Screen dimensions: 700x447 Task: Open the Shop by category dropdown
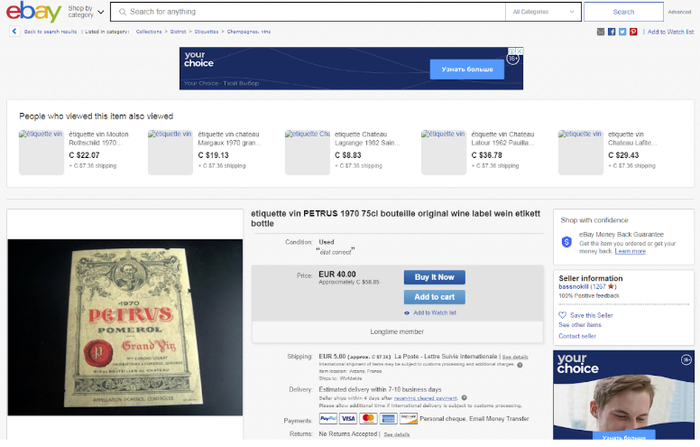coord(86,12)
